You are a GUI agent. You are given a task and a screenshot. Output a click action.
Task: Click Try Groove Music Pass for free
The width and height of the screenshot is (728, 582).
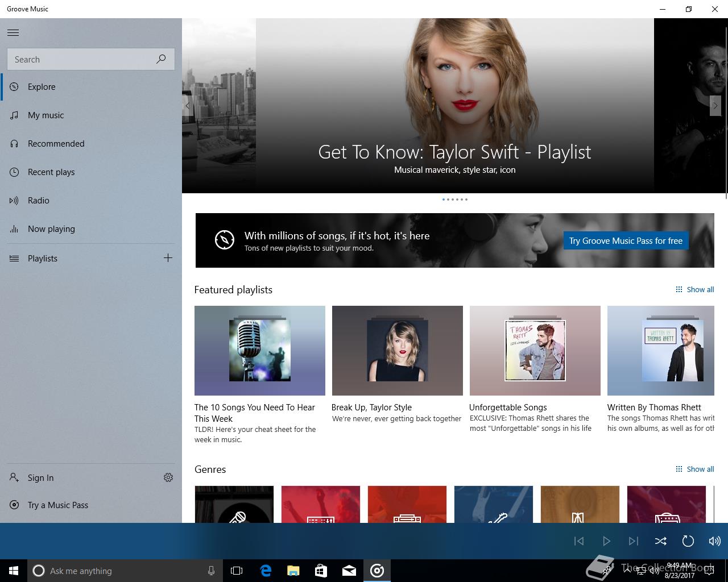coord(626,240)
